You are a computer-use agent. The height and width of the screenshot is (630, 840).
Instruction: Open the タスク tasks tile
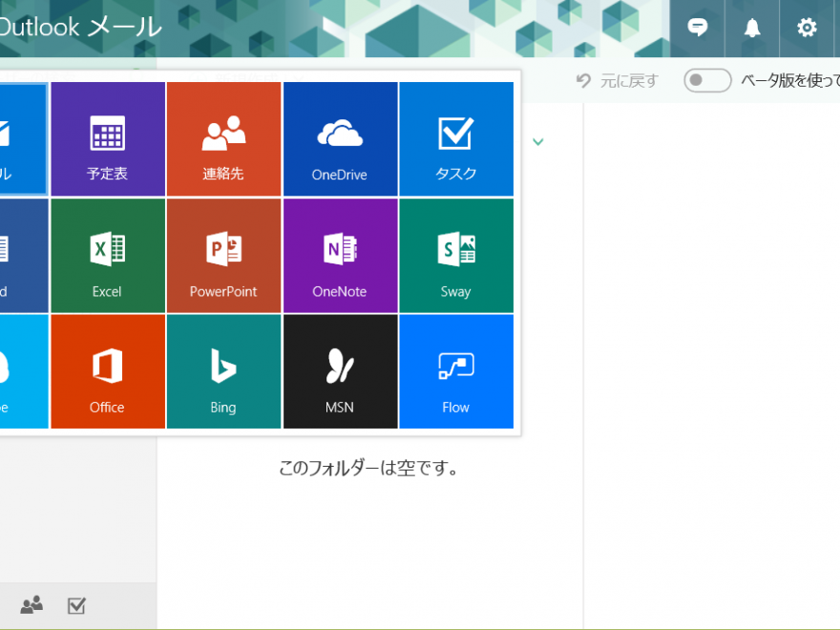coord(456,138)
